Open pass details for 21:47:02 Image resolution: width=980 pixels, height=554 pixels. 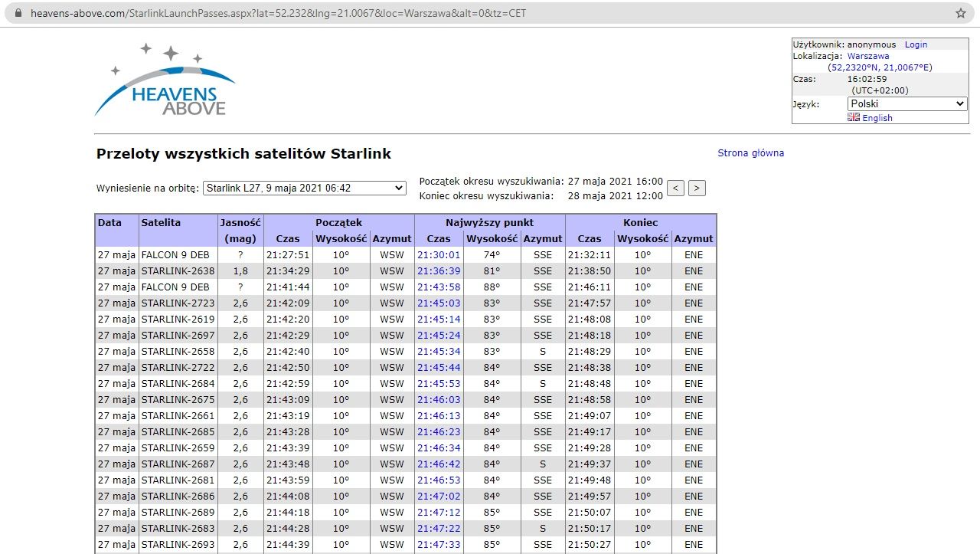pyautogui.click(x=439, y=497)
